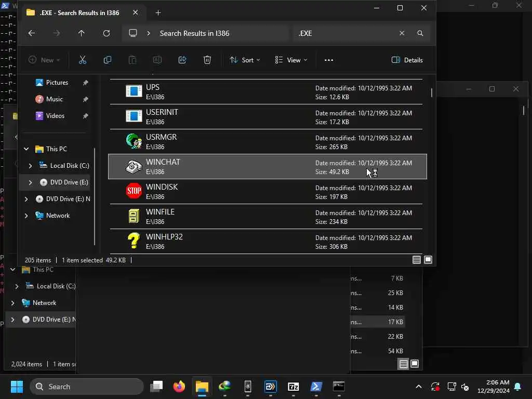Open the notification bell
Screen dimensions: 532x399
click(518, 387)
